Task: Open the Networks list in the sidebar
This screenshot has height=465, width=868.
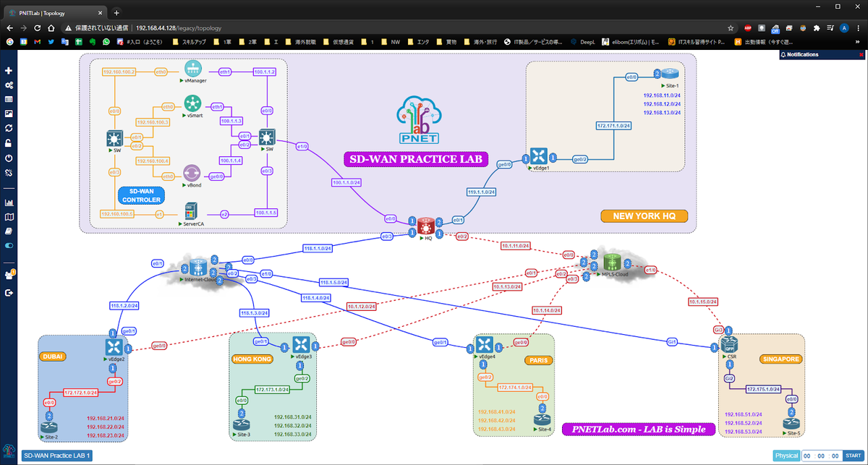Action: [x=9, y=99]
